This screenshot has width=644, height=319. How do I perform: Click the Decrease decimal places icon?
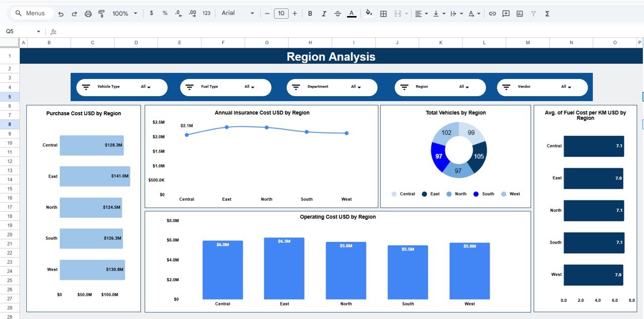pyautogui.click(x=177, y=14)
